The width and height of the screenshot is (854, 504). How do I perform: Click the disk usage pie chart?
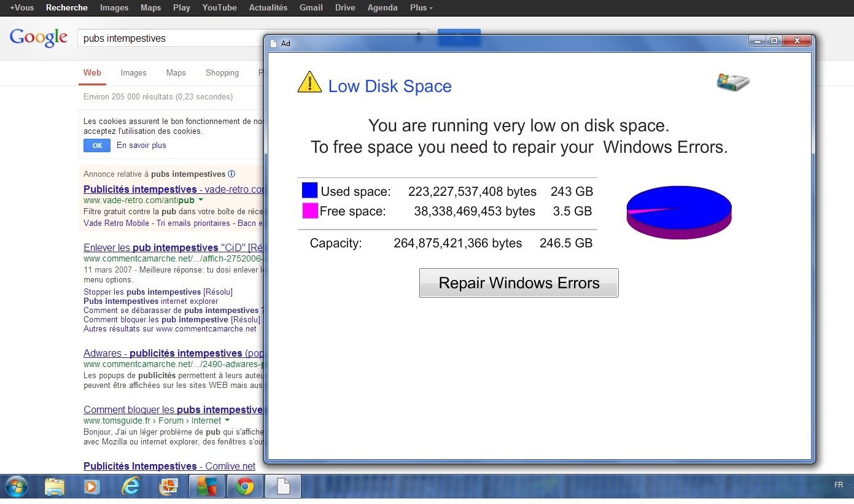[x=679, y=212]
